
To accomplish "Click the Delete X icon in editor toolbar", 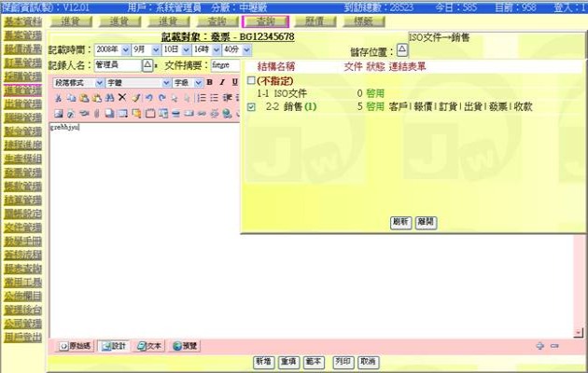I will click(x=122, y=98).
